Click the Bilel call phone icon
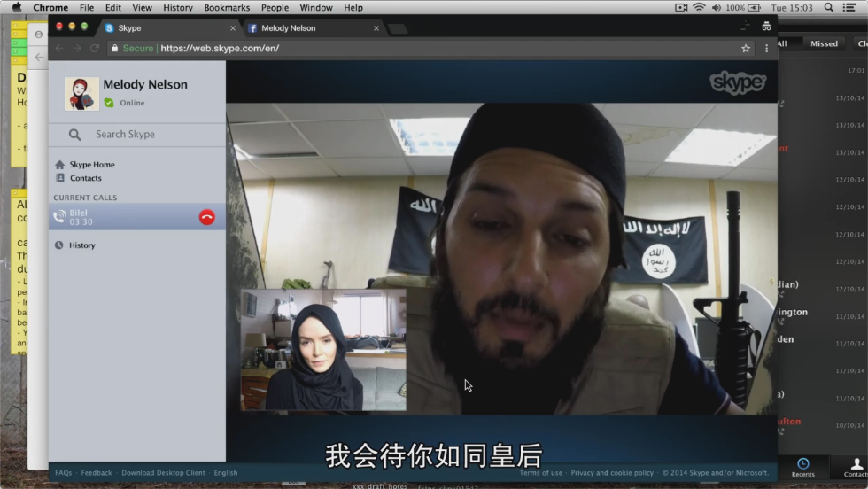This screenshot has width=868, height=489. (59, 217)
